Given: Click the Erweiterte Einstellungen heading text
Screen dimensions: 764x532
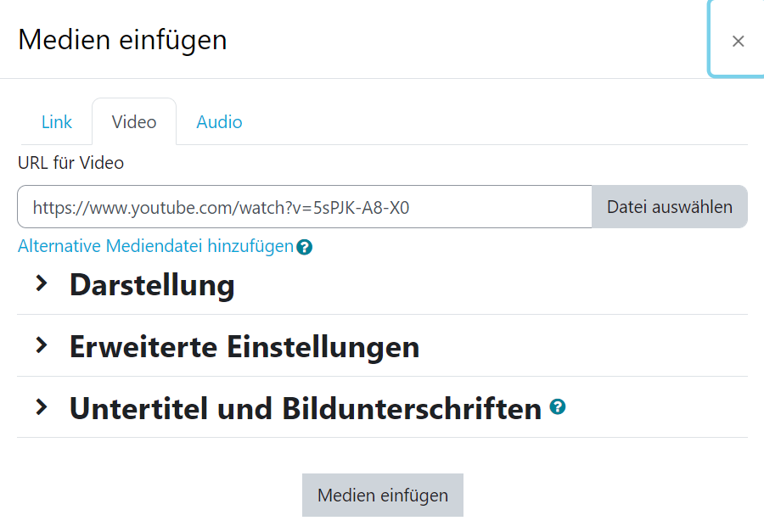Looking at the screenshot, I should coord(244,347).
